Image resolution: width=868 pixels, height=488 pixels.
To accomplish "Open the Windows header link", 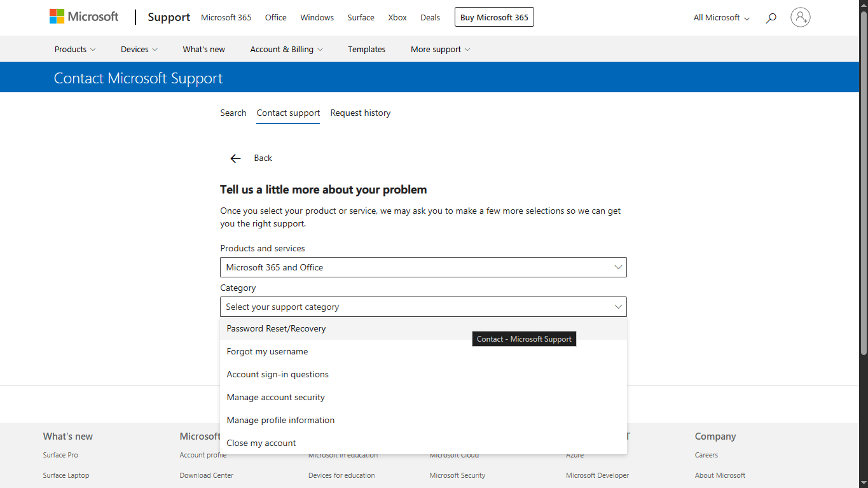I will click(x=317, y=17).
